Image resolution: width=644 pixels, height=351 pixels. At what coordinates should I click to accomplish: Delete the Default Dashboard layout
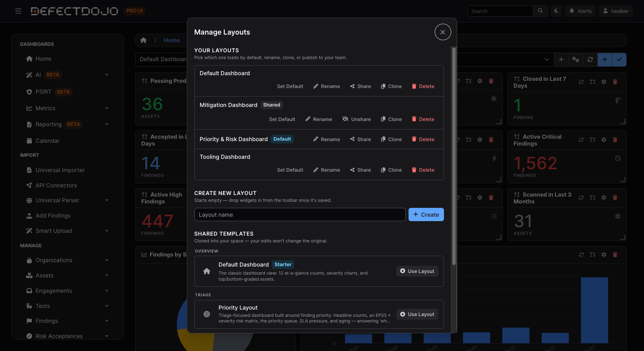[x=423, y=86]
